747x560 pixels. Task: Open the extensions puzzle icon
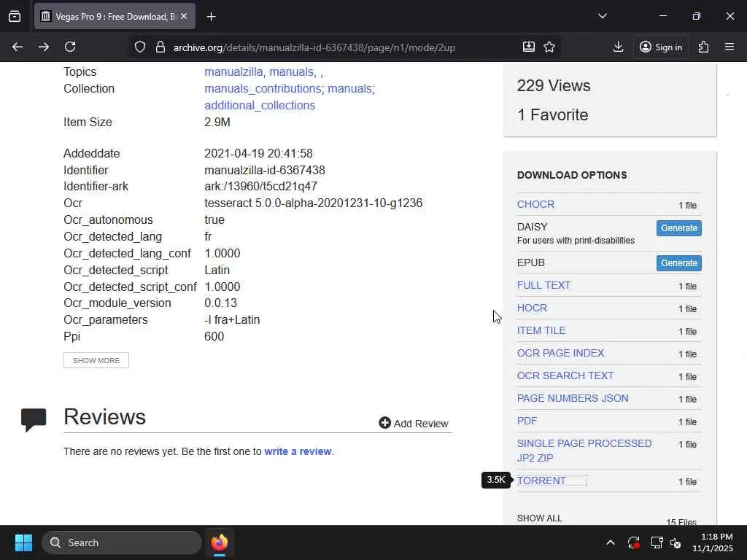704,47
